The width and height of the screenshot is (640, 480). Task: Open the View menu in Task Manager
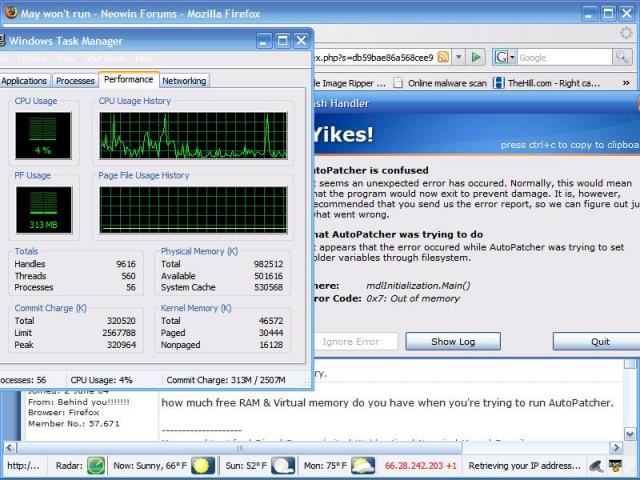pyautogui.click(x=65, y=59)
